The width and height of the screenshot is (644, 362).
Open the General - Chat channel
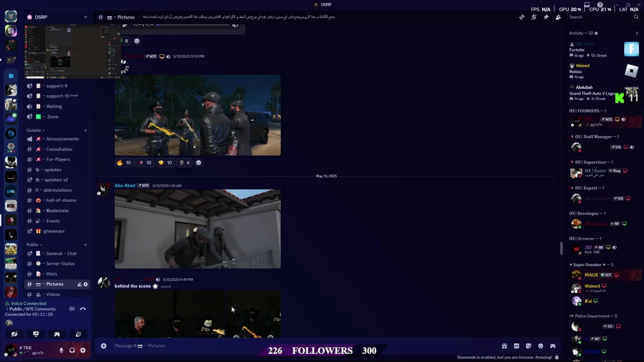point(57,253)
